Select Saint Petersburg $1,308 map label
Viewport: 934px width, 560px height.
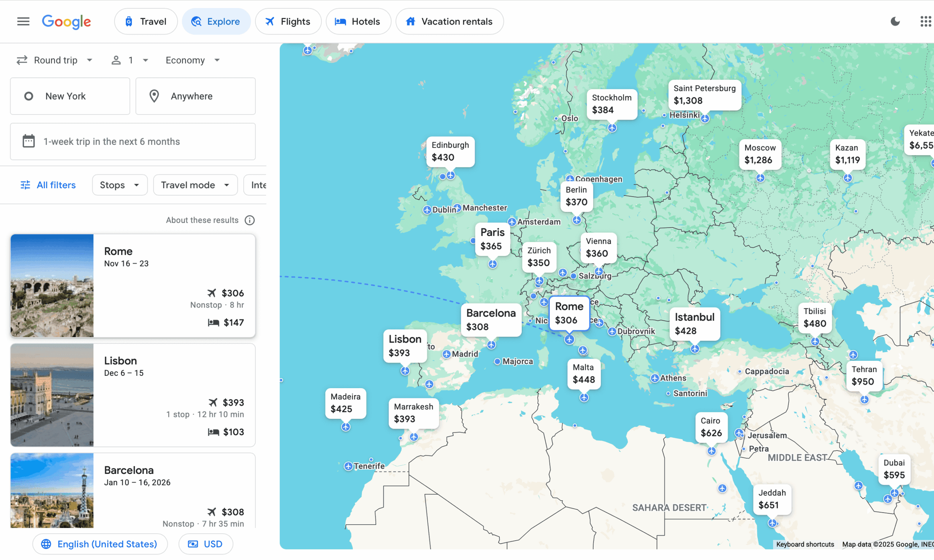tap(705, 95)
